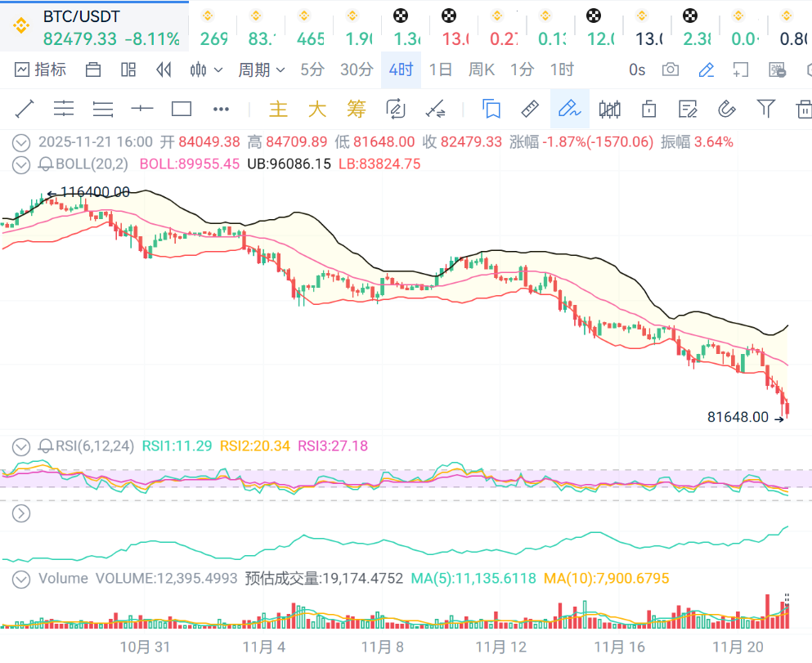This screenshot has width=812, height=663.
Task: Collapse the Volume indicator panel
Action: click(x=21, y=579)
